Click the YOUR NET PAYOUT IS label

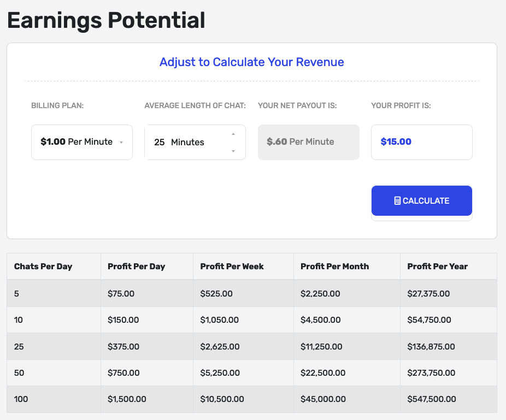(x=297, y=105)
